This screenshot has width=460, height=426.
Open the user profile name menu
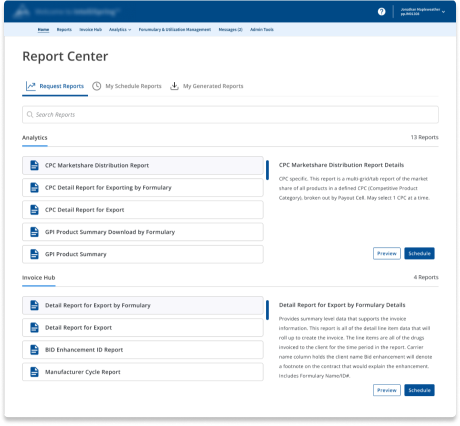(x=420, y=12)
